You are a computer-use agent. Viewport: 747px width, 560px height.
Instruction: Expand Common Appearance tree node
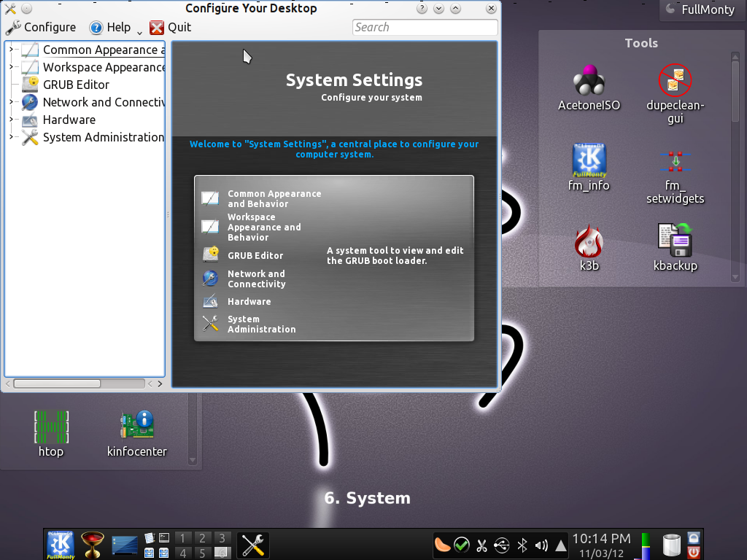coord(11,50)
